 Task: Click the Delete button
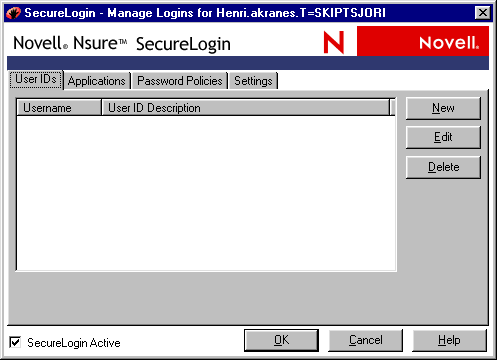(443, 167)
